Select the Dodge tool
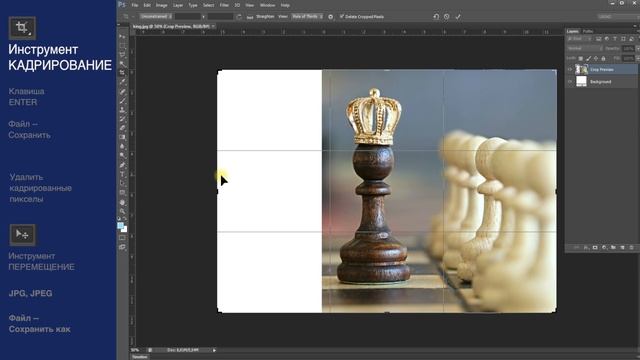Image resolution: width=640 pixels, height=360 pixels. [122, 156]
